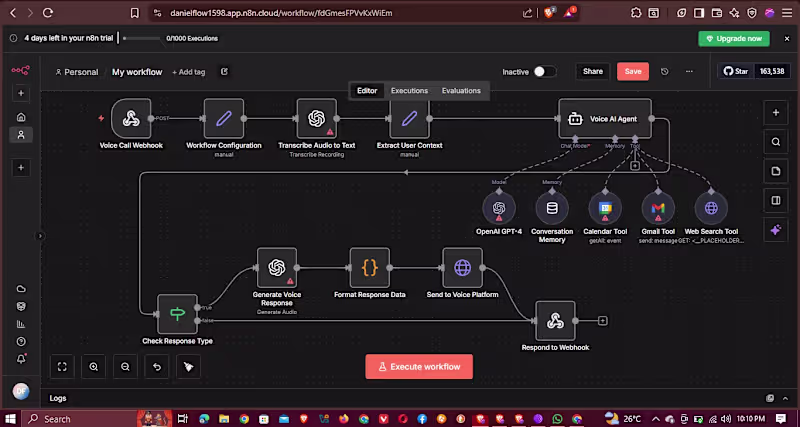
Task: Click the Add tag link
Action: 188,72
